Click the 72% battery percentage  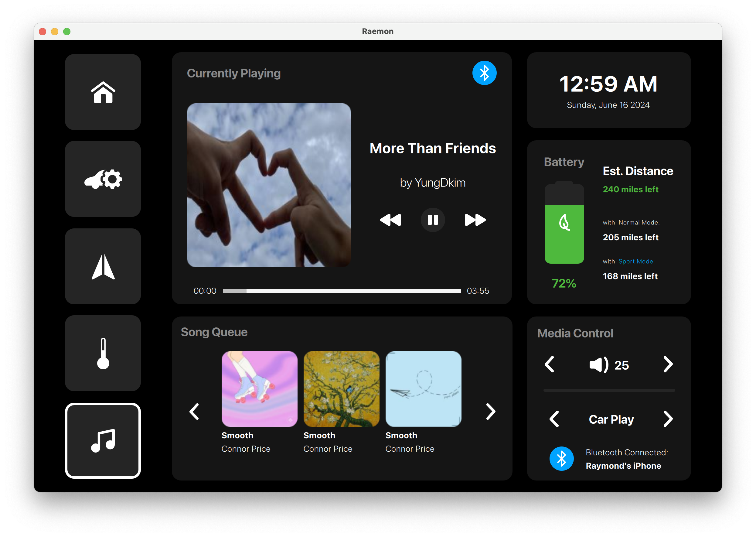[564, 283]
